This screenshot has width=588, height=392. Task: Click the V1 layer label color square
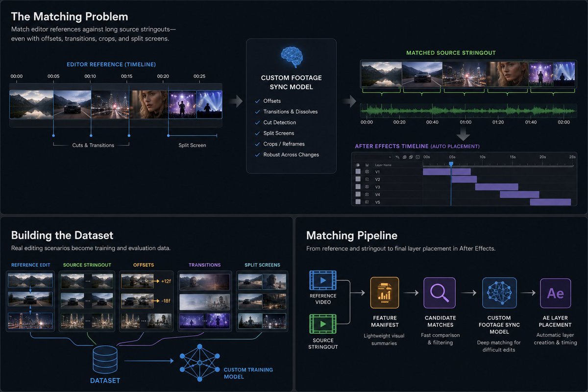358,172
